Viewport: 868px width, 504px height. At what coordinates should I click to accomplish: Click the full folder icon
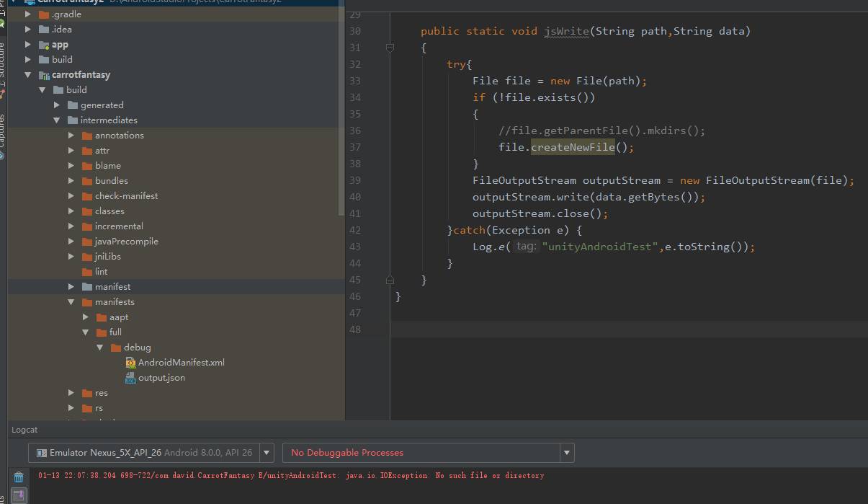click(102, 332)
